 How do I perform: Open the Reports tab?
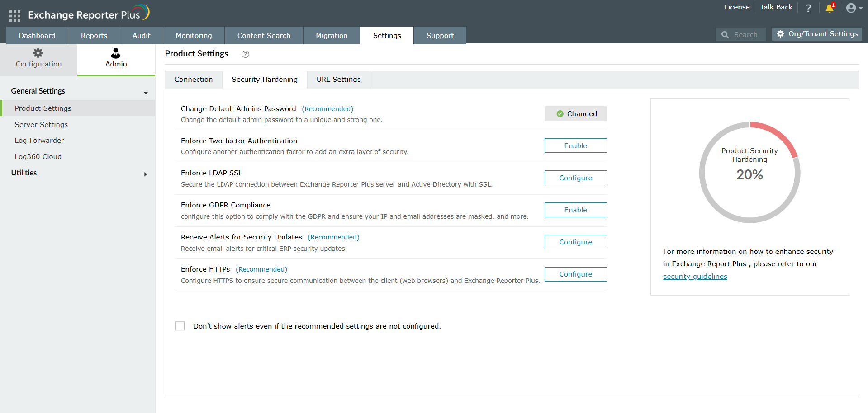[x=94, y=35]
